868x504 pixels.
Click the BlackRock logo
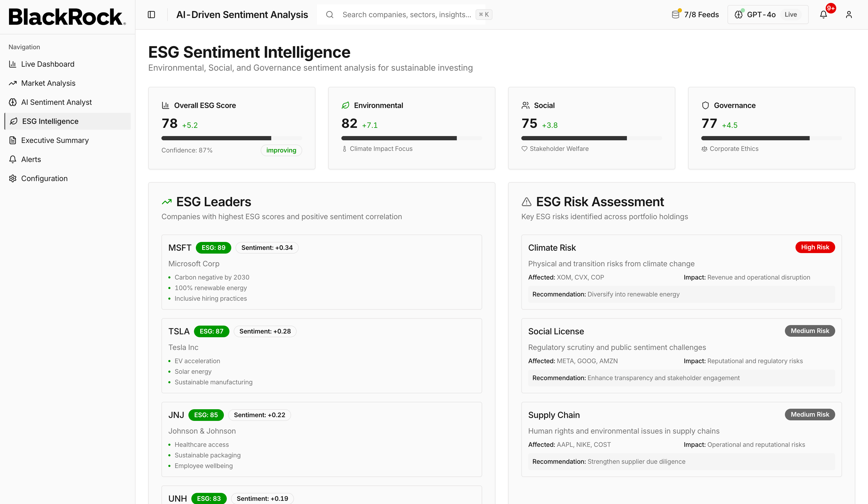click(67, 16)
